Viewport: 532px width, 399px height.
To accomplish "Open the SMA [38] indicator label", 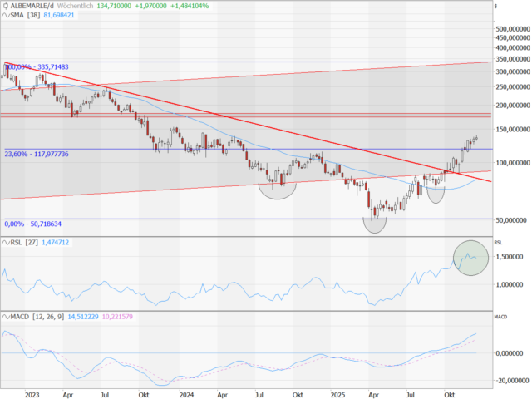I will 26,15.
